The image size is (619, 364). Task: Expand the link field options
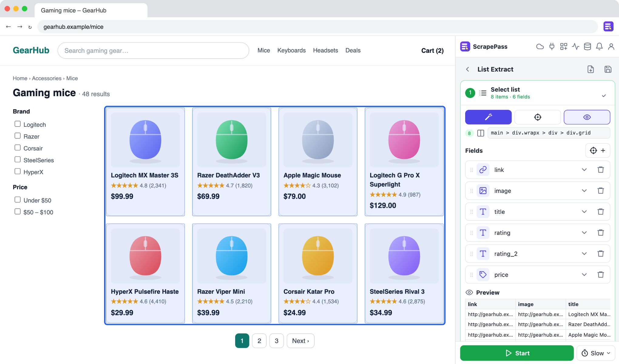click(584, 170)
